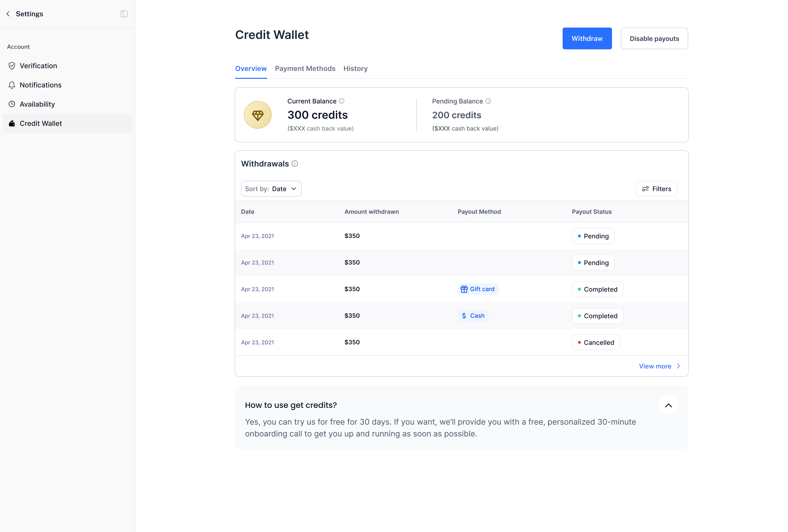
Task: Open the Sort by Date dropdown
Action: click(x=271, y=189)
